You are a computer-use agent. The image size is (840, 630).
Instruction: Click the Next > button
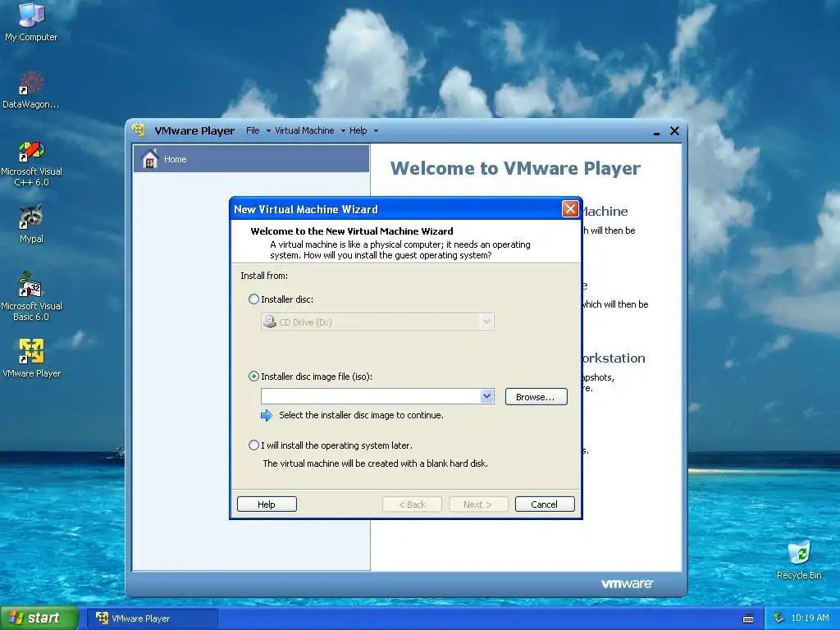click(x=478, y=504)
